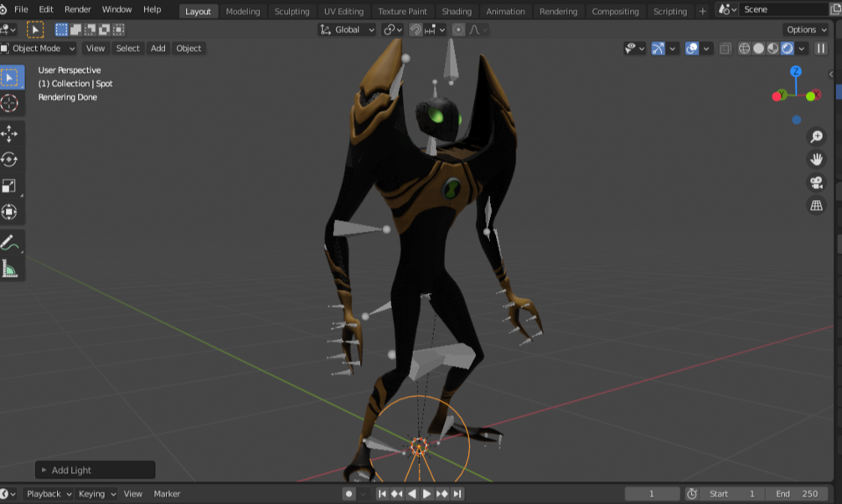Choose the Move tool

click(10, 134)
